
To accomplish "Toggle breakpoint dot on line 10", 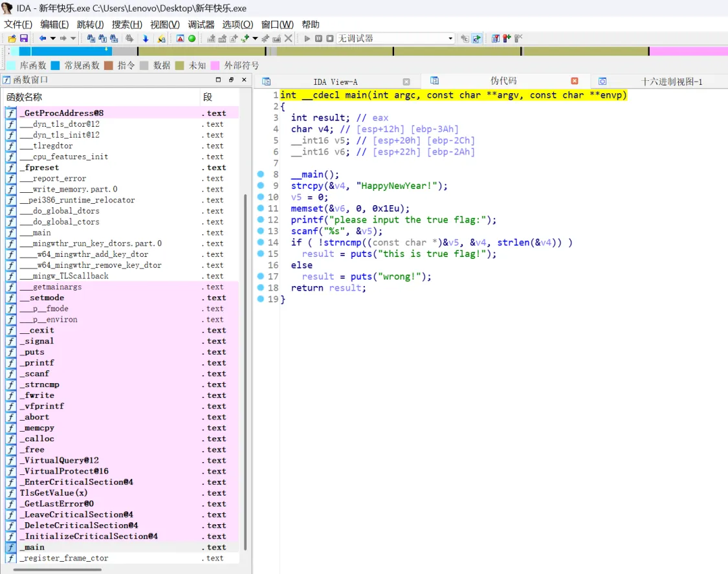I will (x=261, y=197).
